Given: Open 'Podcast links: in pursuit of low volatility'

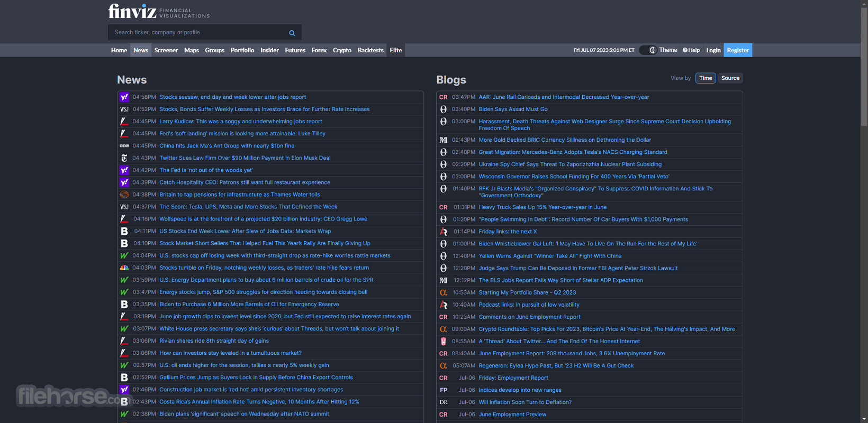Looking at the screenshot, I should pyautogui.click(x=529, y=305).
